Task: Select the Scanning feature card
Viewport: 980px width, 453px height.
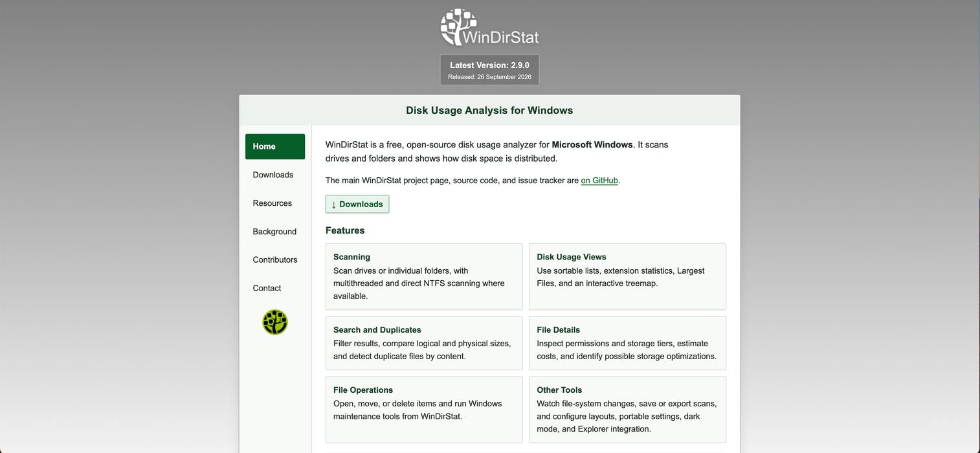Action: [424, 276]
